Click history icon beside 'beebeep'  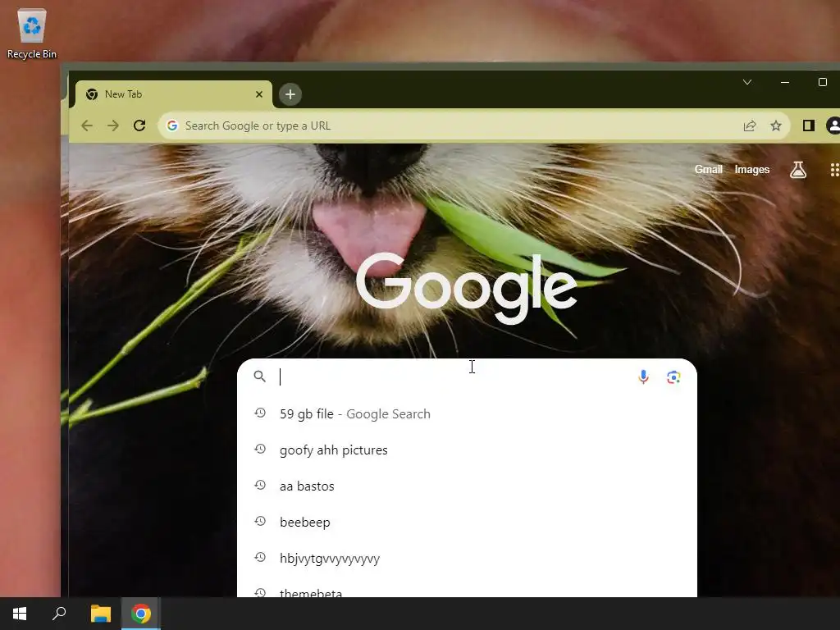[x=260, y=521]
